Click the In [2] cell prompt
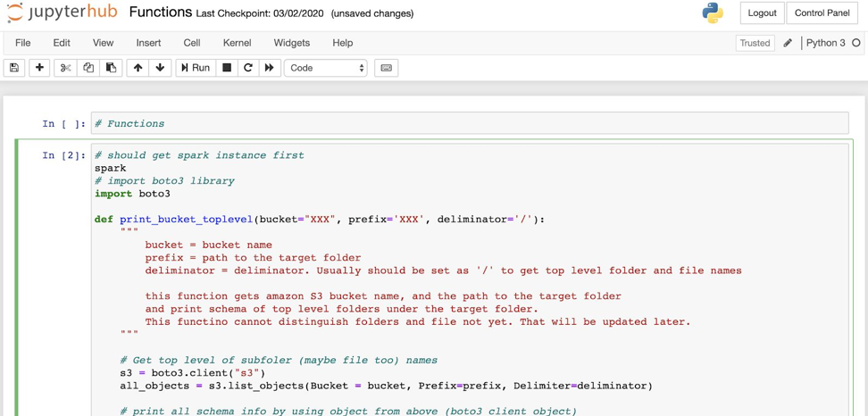Image resolution: width=868 pixels, height=416 pixels. 64,155
